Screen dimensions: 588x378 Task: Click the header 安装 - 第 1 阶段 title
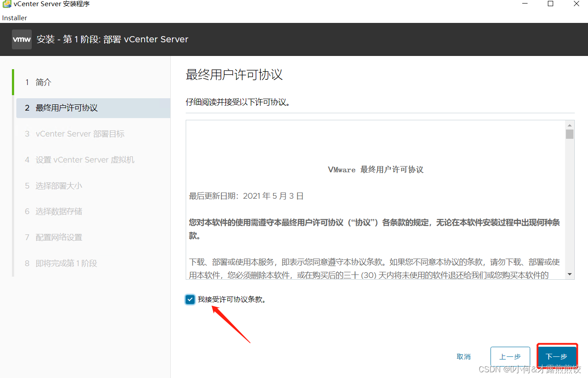point(112,39)
